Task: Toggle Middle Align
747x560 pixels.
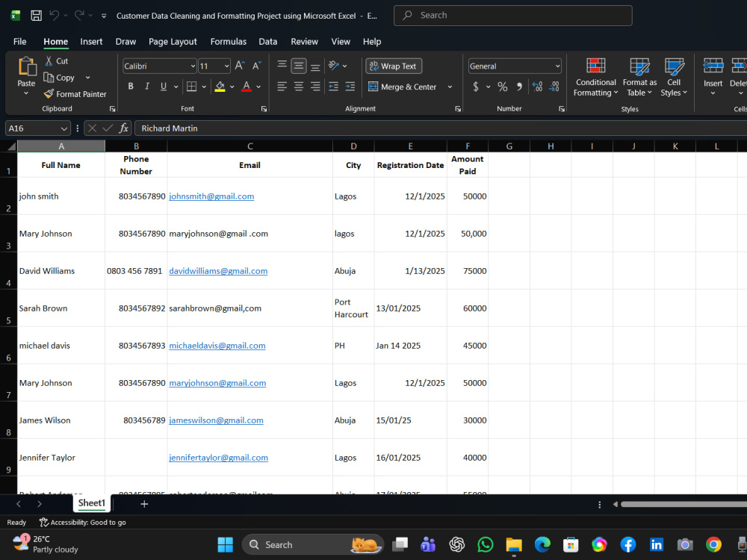Action: click(299, 66)
